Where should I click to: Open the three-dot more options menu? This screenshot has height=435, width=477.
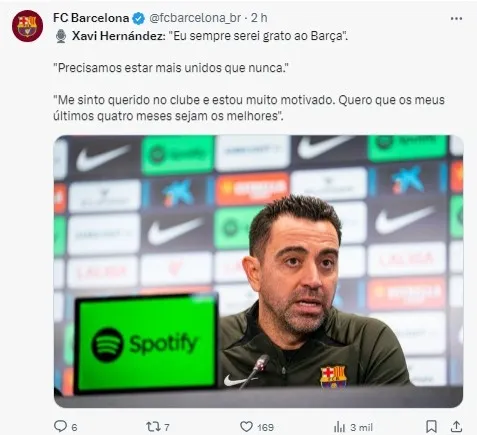[456, 19]
